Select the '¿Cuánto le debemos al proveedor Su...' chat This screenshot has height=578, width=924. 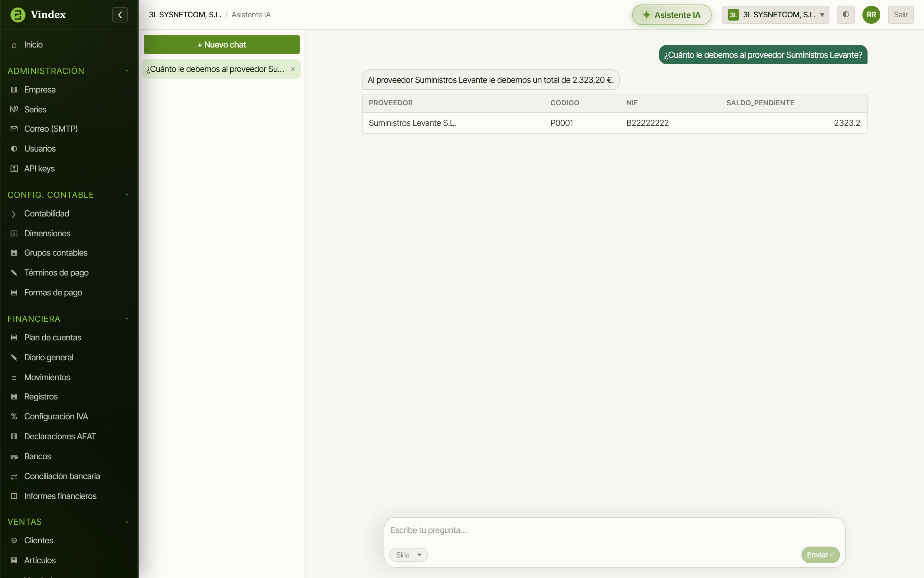coord(221,69)
